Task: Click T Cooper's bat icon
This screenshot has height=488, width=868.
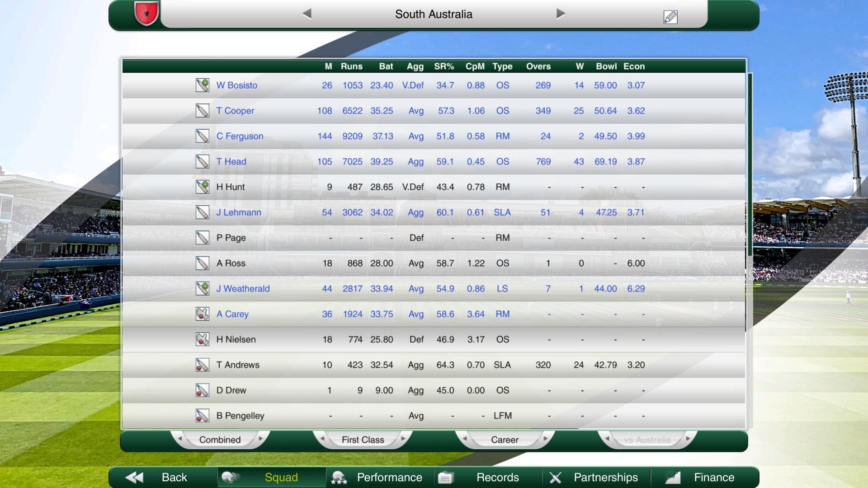Action: coord(202,111)
